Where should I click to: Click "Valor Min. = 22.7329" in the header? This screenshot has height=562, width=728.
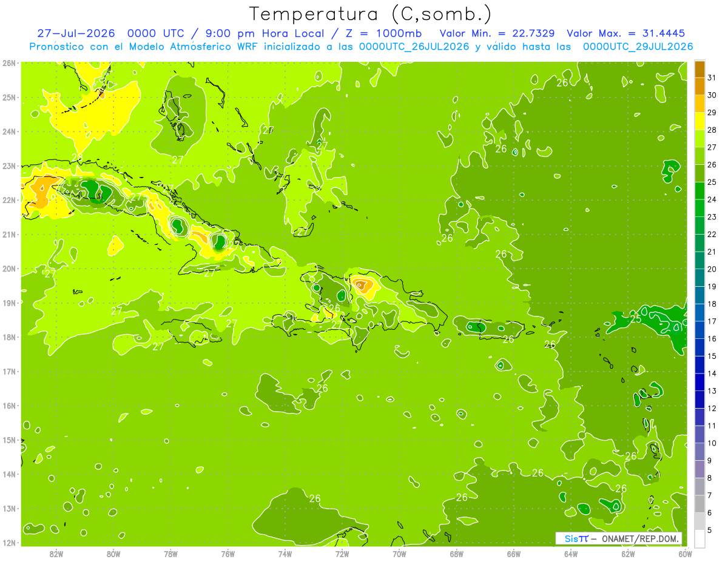tap(497, 33)
